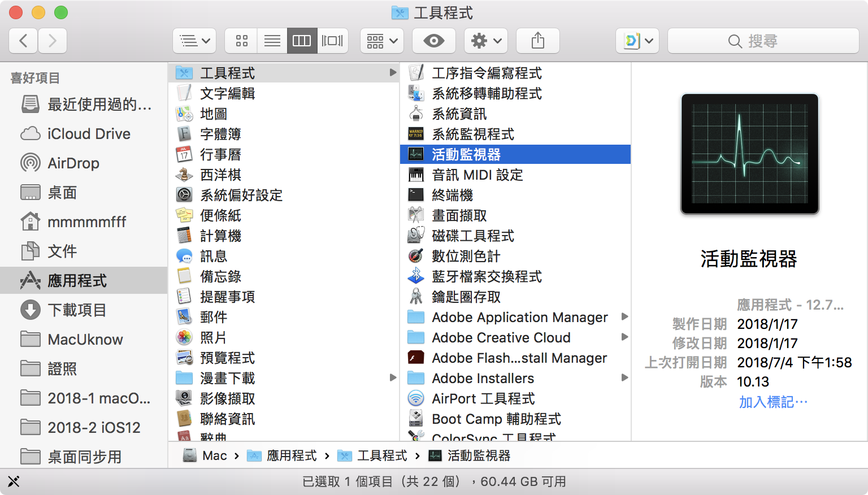Image resolution: width=868 pixels, height=495 pixels.
Task: Select the 字體簿 Font Book icon
Action: click(x=184, y=134)
